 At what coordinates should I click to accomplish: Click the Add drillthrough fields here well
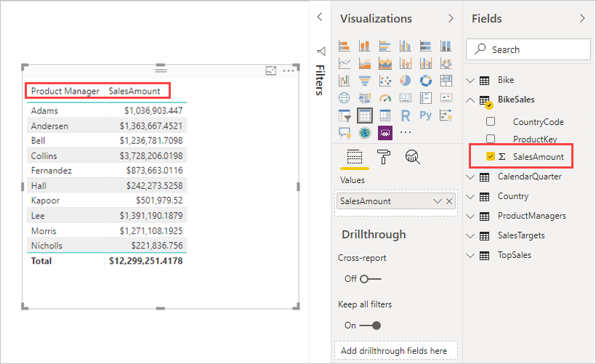[396, 351]
